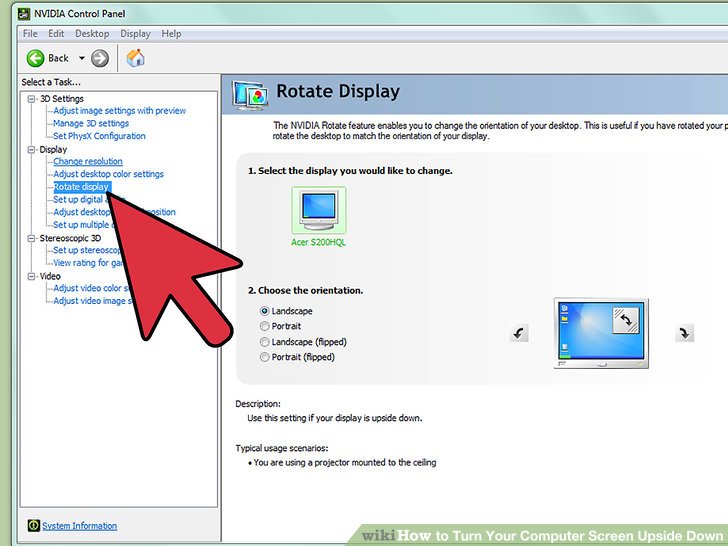Open the Help menu
Image resolution: width=728 pixels, height=546 pixels.
(171, 34)
